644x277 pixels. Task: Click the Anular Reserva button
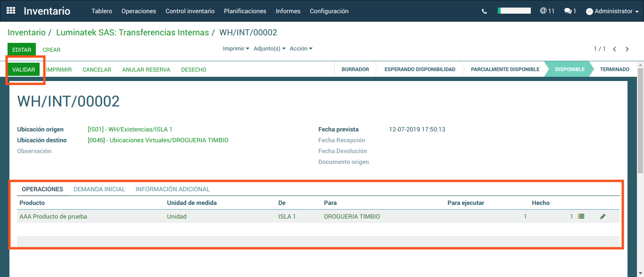pyautogui.click(x=146, y=69)
